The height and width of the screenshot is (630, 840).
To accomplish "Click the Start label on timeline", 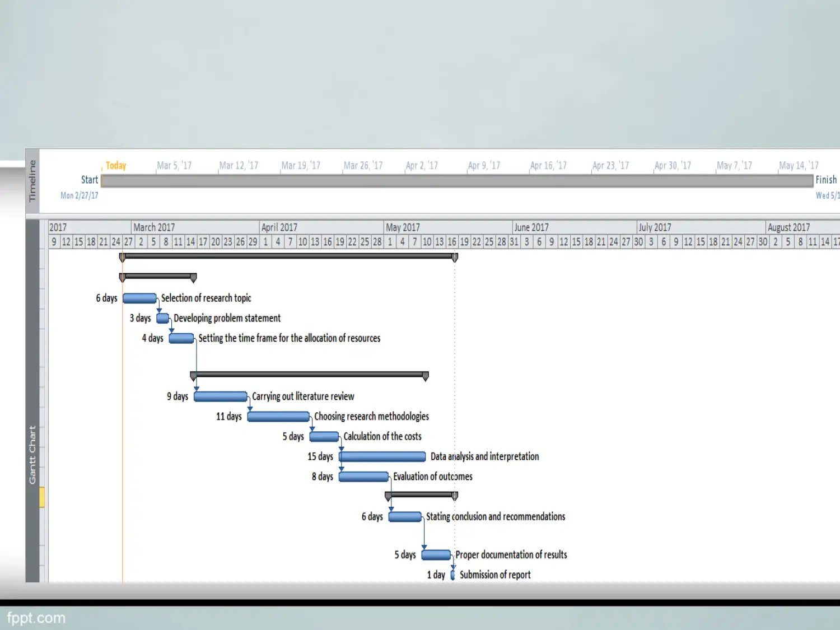I will click(x=90, y=180).
